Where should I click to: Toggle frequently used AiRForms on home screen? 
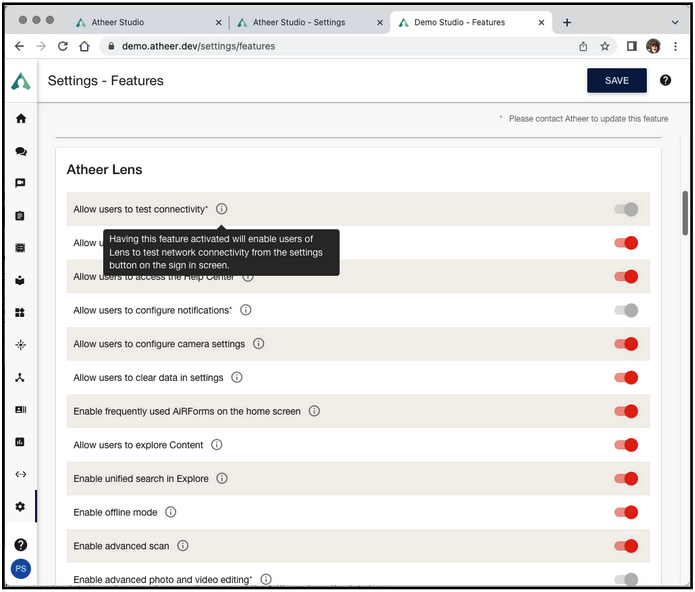[x=626, y=411]
